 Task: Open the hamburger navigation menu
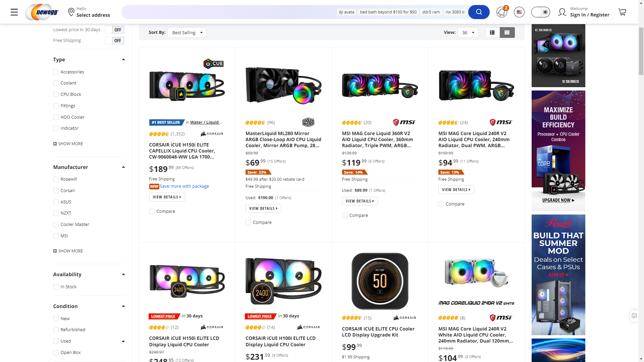pos(14,12)
